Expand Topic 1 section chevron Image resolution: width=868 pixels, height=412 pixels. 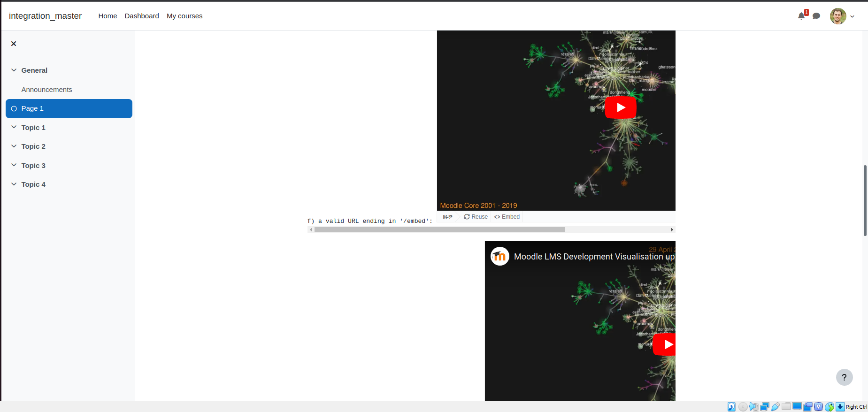click(x=14, y=127)
